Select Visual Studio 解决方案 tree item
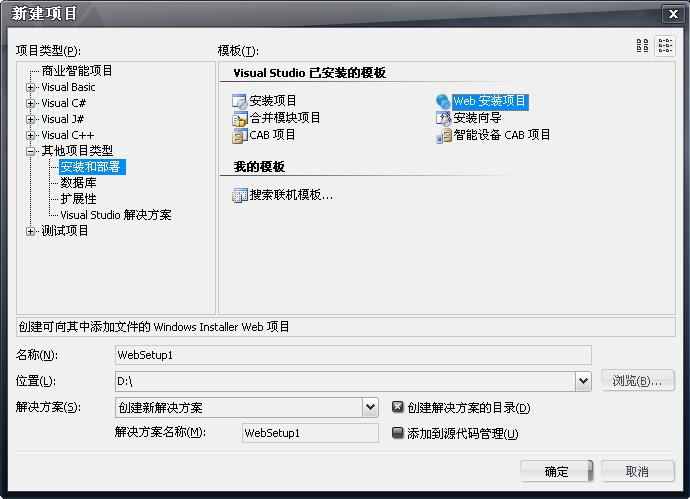Viewport: 690px width, 499px height. [116, 215]
